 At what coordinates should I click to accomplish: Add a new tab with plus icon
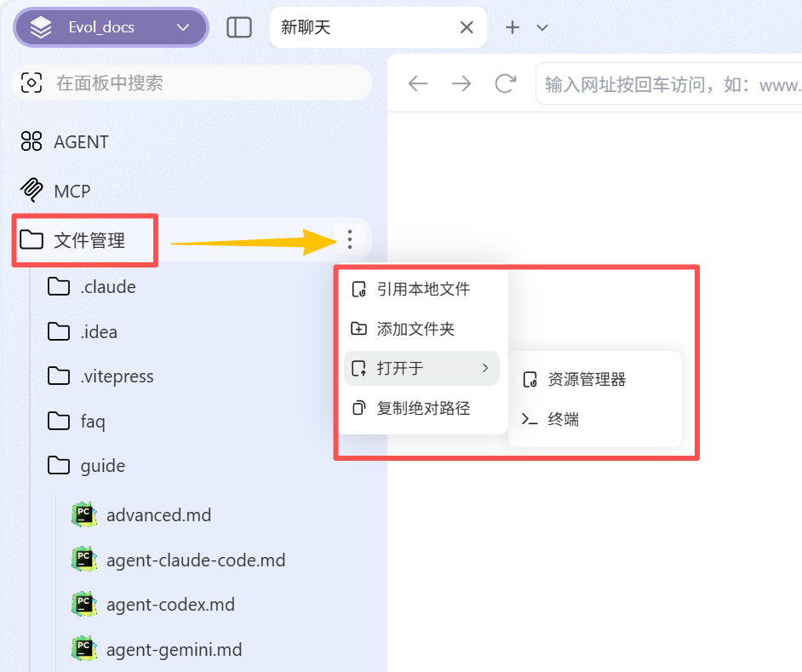[x=513, y=27]
